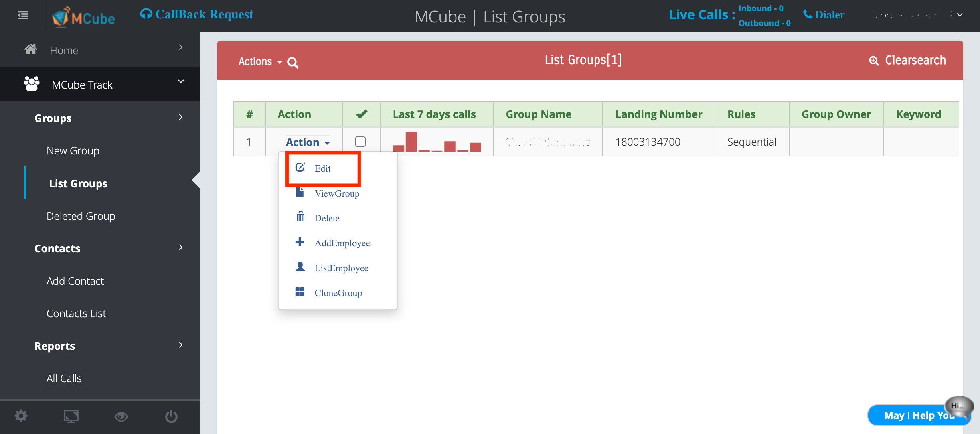Click the settings gear in sidebar footer
Viewport: 980px width, 434px height.
21,416
